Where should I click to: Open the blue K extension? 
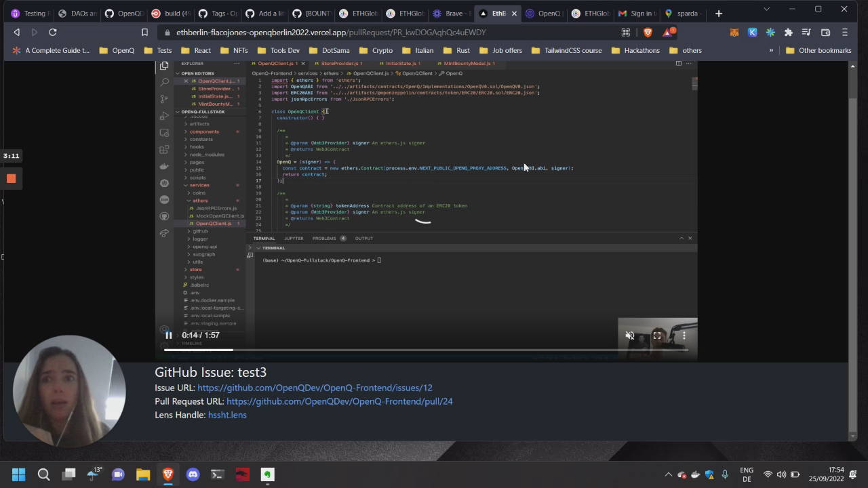(x=752, y=32)
